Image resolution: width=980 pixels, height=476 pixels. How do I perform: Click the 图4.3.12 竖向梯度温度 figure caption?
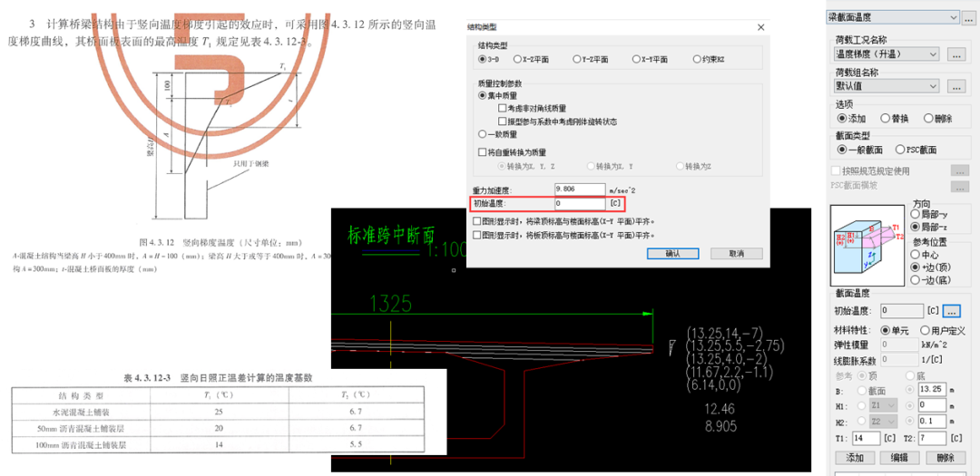[x=220, y=242]
